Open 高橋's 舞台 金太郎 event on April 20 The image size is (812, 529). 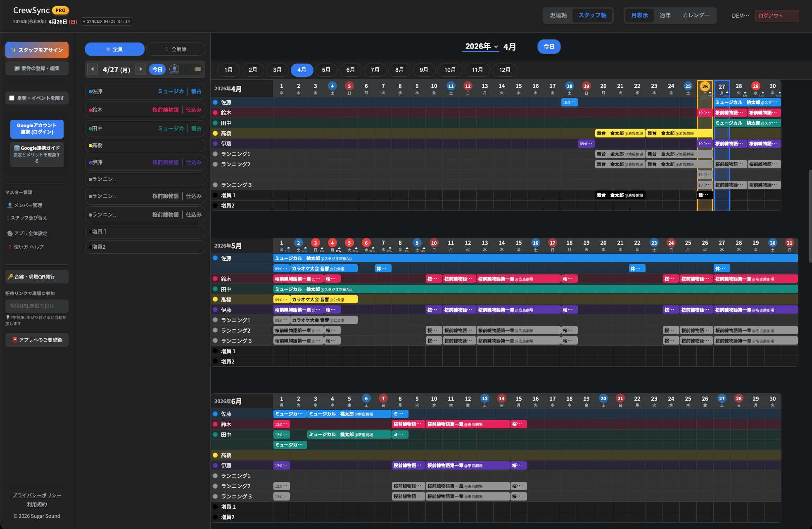pyautogui.click(x=620, y=133)
